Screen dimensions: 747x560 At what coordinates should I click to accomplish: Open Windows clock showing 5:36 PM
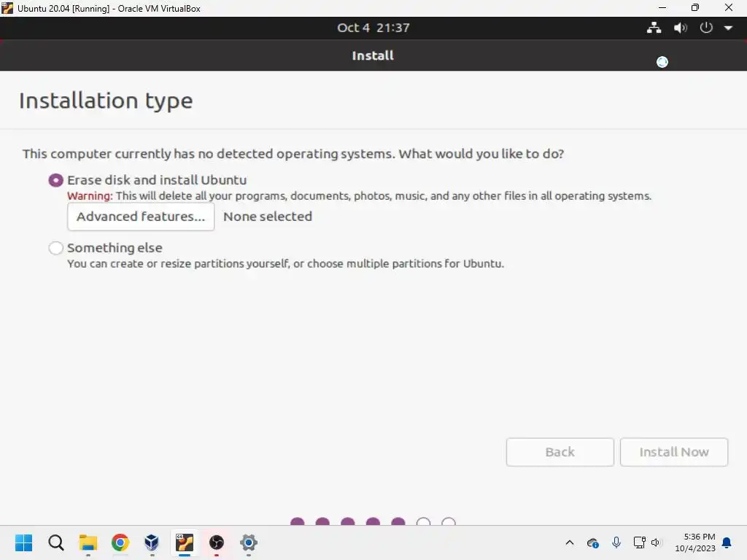[x=695, y=542]
